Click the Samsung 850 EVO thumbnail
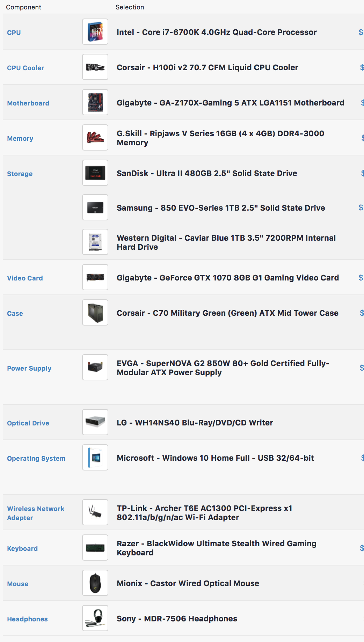 click(95, 207)
